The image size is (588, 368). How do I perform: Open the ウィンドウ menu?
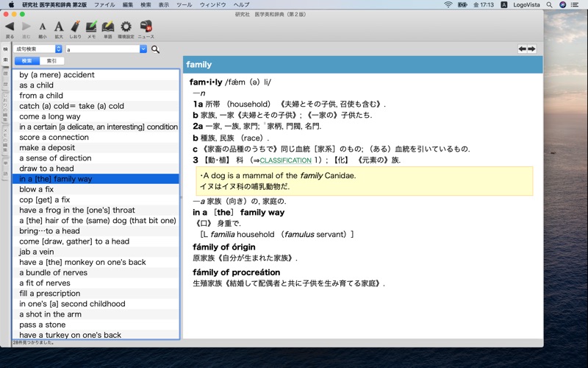(x=212, y=4)
